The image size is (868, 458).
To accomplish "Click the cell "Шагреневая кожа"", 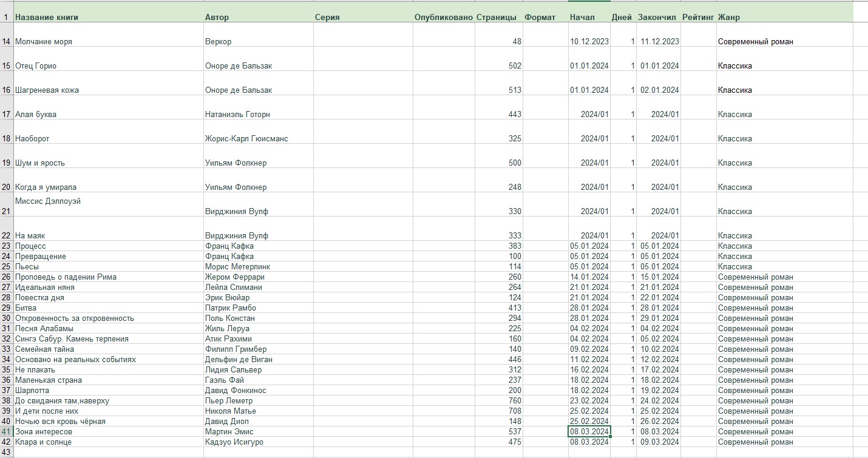I will pos(108,83).
